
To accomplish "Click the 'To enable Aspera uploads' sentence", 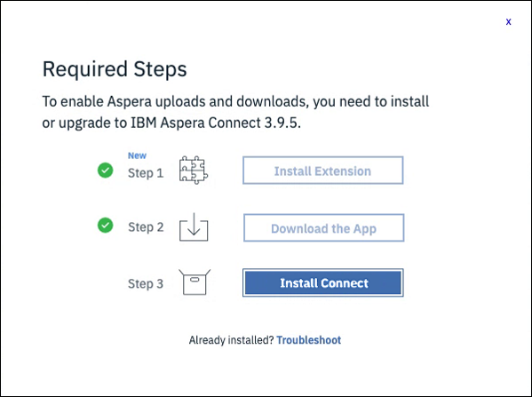I will 235,112.
